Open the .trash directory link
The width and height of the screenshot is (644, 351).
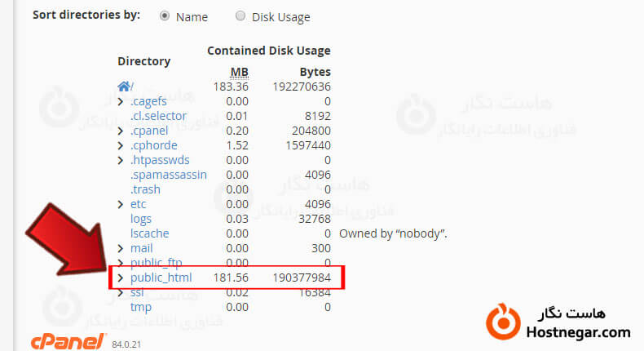pyautogui.click(x=145, y=189)
